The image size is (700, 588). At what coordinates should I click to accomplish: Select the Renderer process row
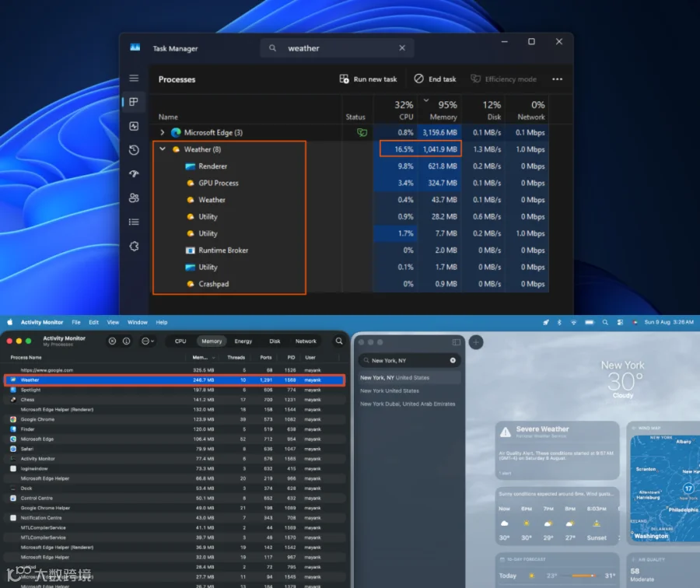coord(351,166)
